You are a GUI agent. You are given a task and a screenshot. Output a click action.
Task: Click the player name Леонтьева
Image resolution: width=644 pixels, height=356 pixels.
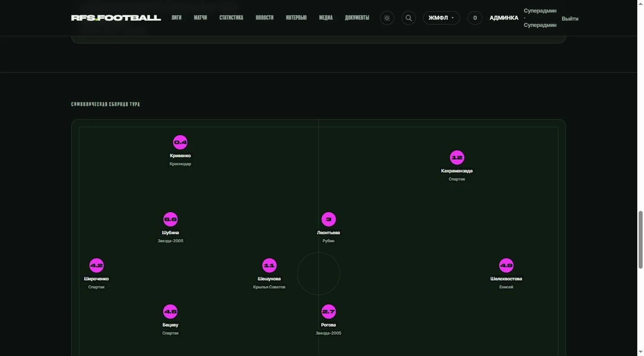tap(328, 233)
